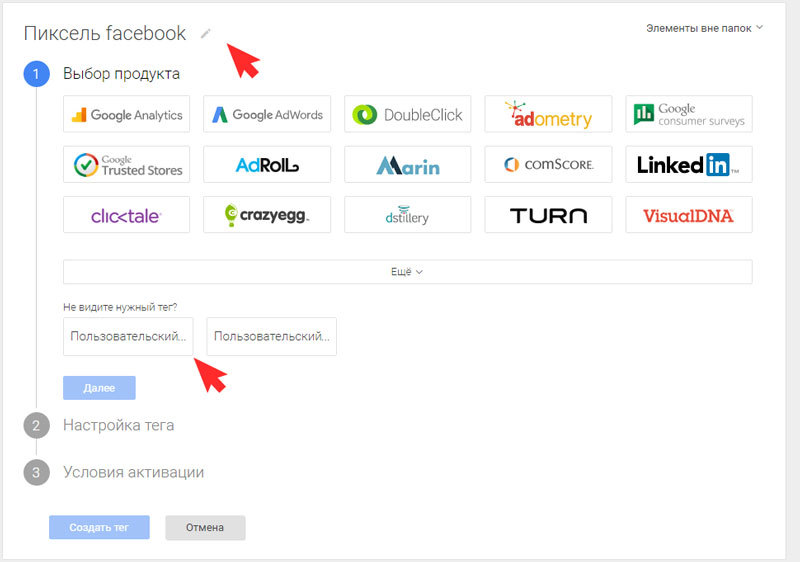800x562 pixels.
Task: Select the Clicktale tile
Action: (x=127, y=215)
